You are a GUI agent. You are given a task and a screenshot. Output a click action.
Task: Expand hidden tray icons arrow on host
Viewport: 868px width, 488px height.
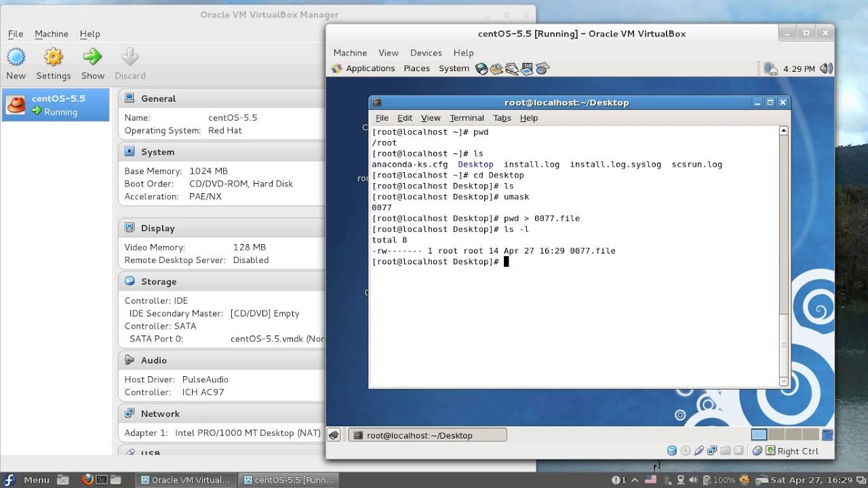coord(635,480)
